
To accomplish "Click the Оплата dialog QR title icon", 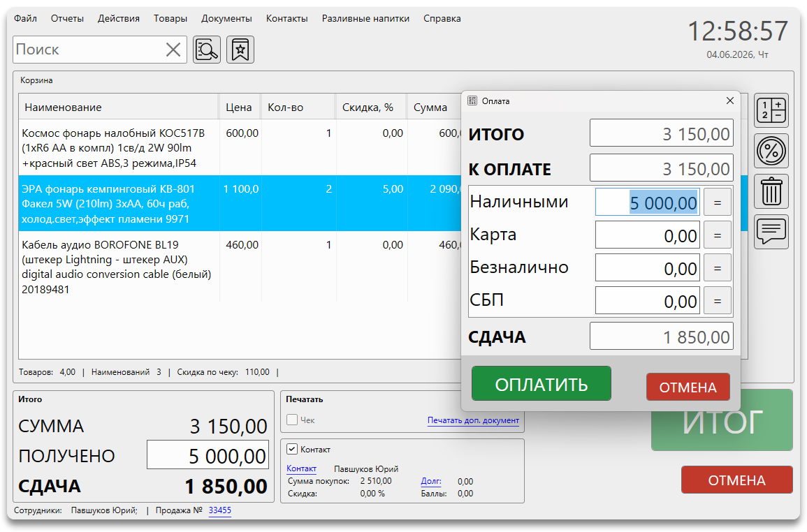I will (x=472, y=101).
